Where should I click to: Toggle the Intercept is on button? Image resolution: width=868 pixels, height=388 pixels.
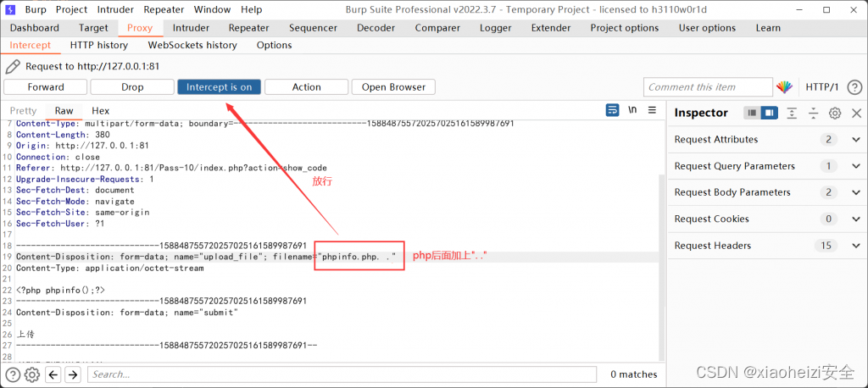(x=220, y=87)
